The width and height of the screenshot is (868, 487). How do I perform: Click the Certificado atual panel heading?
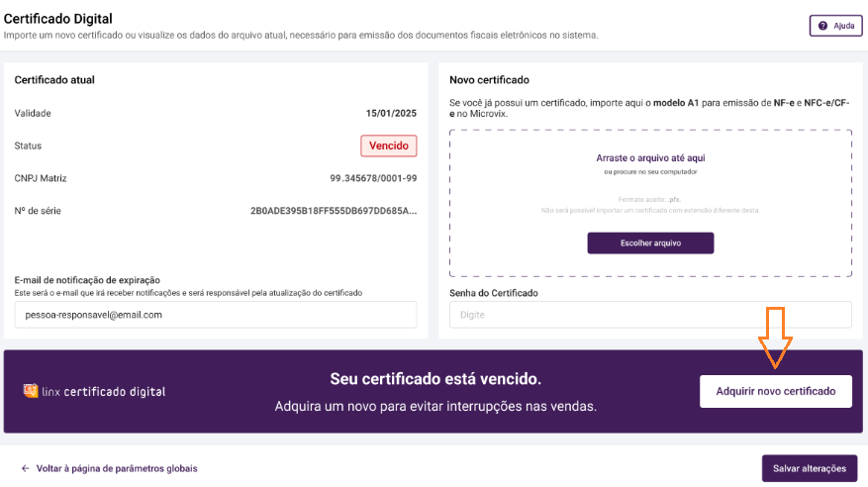[54, 80]
